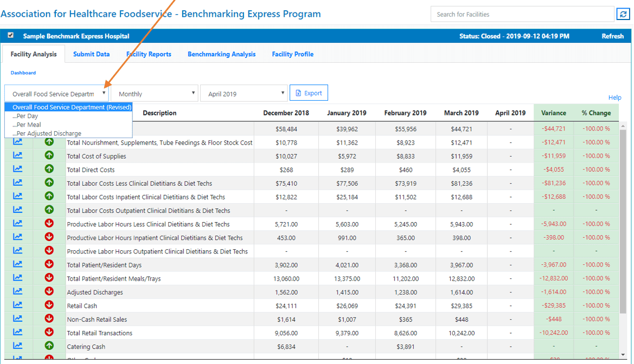Switch to the Benchmarking Analysis tab

tap(221, 54)
